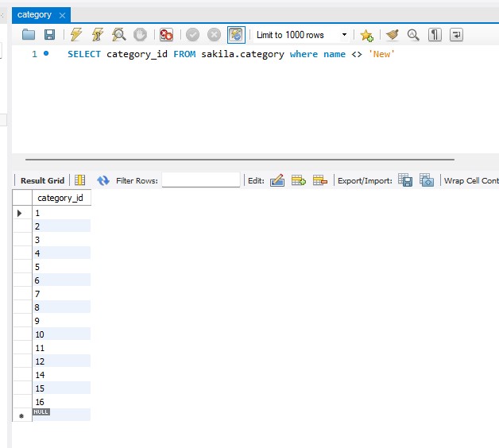
Task: Toggle auto-commit mode icon
Action: pos(236,34)
